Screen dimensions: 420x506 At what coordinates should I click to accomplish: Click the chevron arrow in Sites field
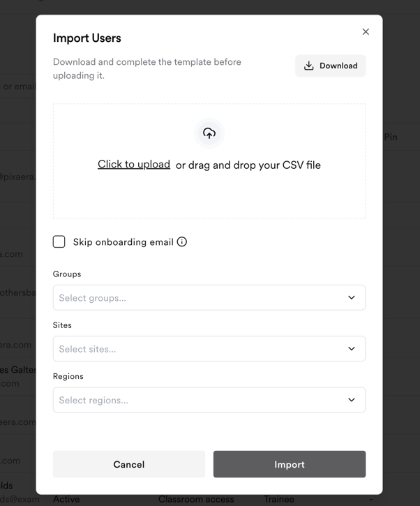pos(352,349)
